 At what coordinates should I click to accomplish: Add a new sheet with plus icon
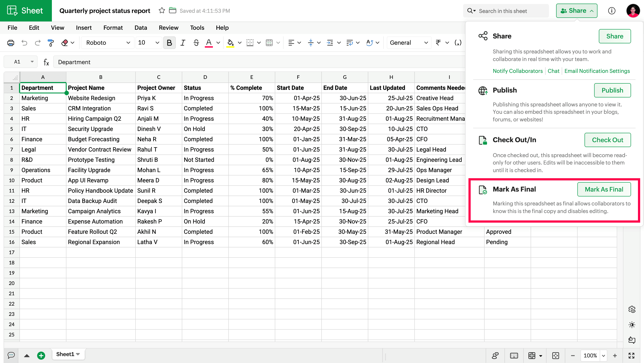[41, 355]
